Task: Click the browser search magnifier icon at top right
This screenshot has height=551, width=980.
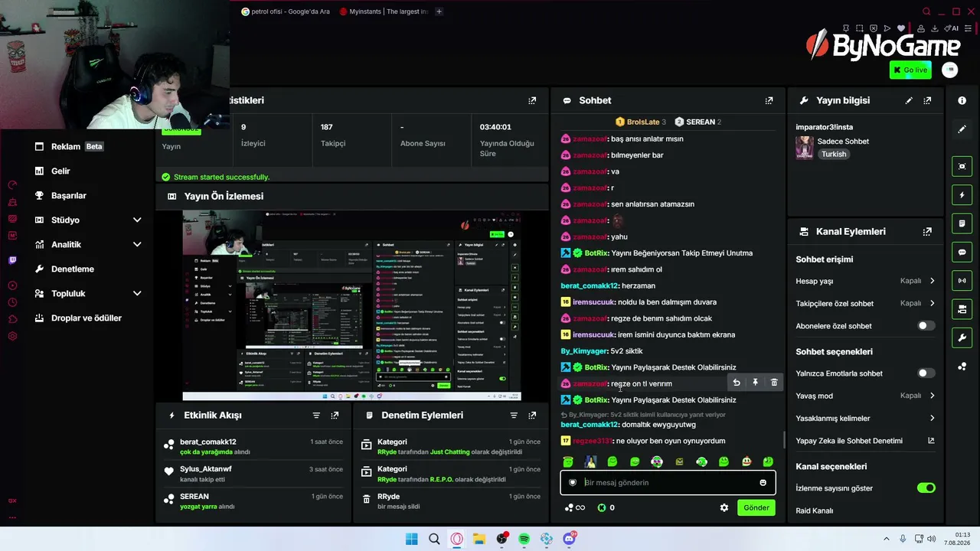Action: click(926, 11)
